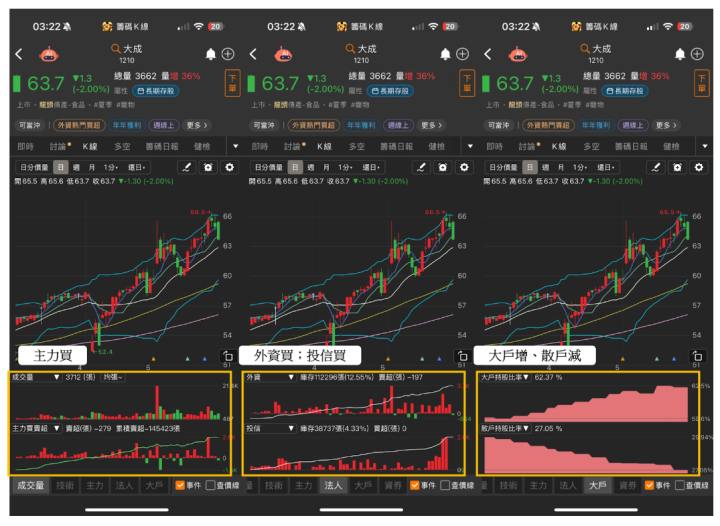
Task: Open the 散戶持股比率 indicator dropdown
Action: tap(505, 428)
